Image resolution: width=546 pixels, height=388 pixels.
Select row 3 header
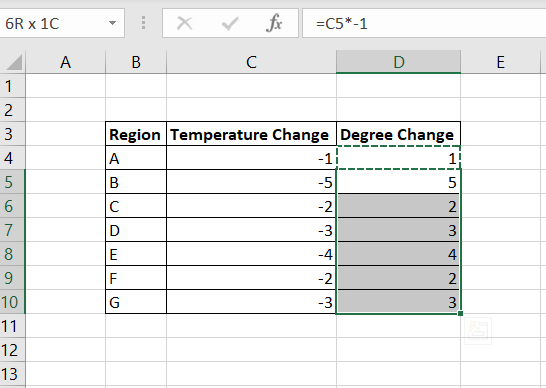[x=12, y=134]
